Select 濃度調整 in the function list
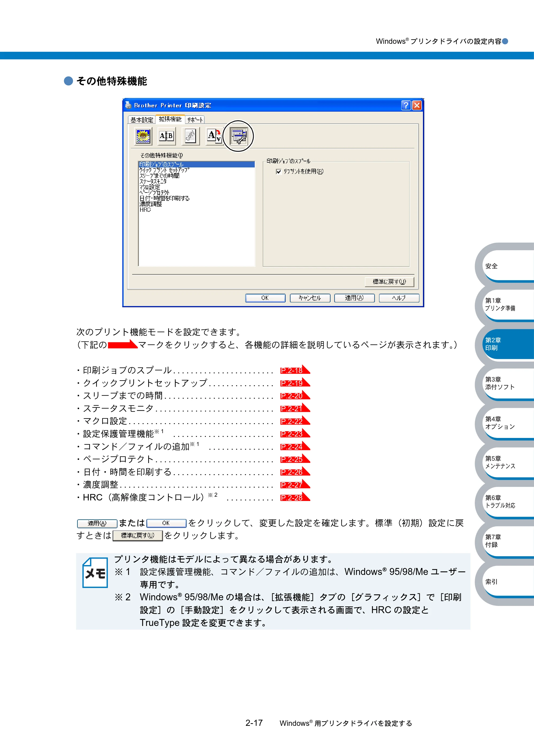This screenshot has width=534, height=756. [197, 204]
